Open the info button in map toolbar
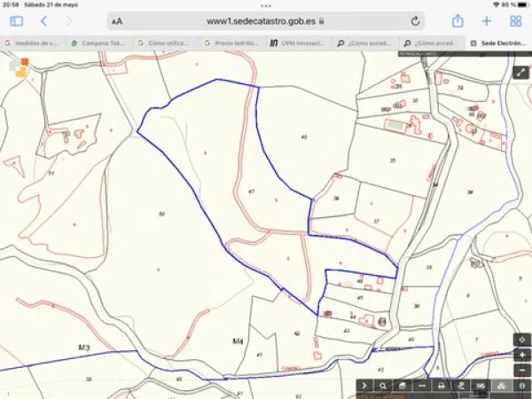532x399 pixels. [x=522, y=386]
